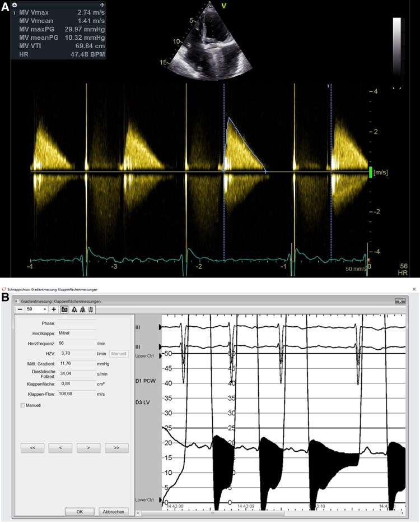Select the first waveform peak icon
Viewport: 420px width, 523px height.
pos(74,309)
